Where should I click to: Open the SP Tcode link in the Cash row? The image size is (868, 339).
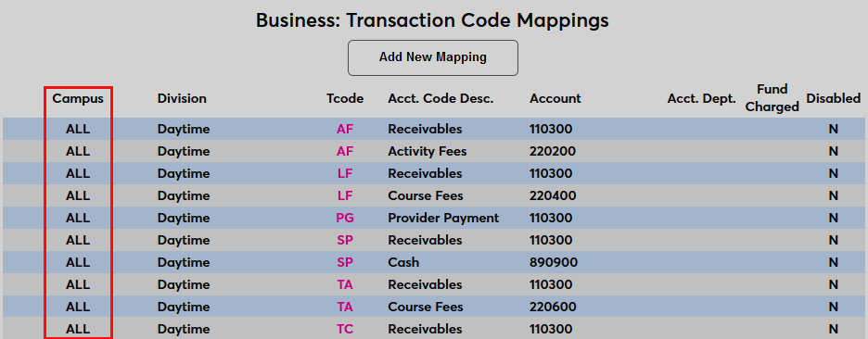(345, 262)
